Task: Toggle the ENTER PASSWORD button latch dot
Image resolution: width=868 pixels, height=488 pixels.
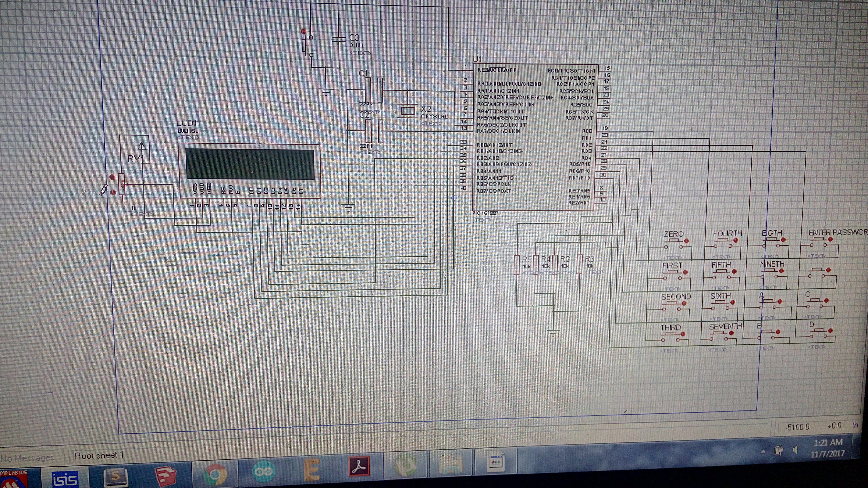Action: [831, 240]
